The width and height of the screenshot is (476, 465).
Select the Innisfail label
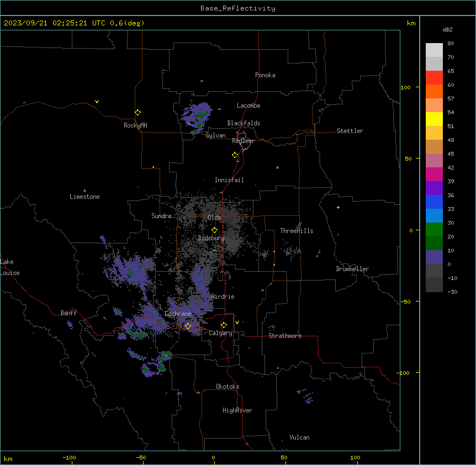click(229, 180)
